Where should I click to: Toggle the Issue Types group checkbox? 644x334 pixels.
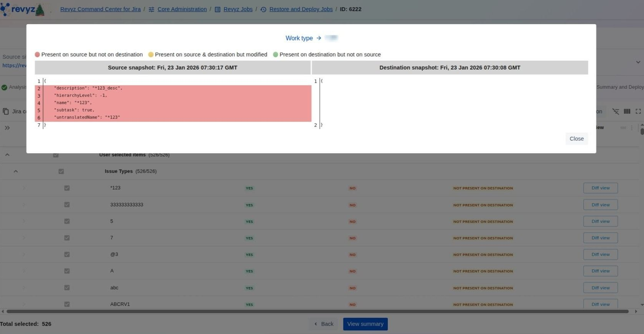tap(61, 171)
